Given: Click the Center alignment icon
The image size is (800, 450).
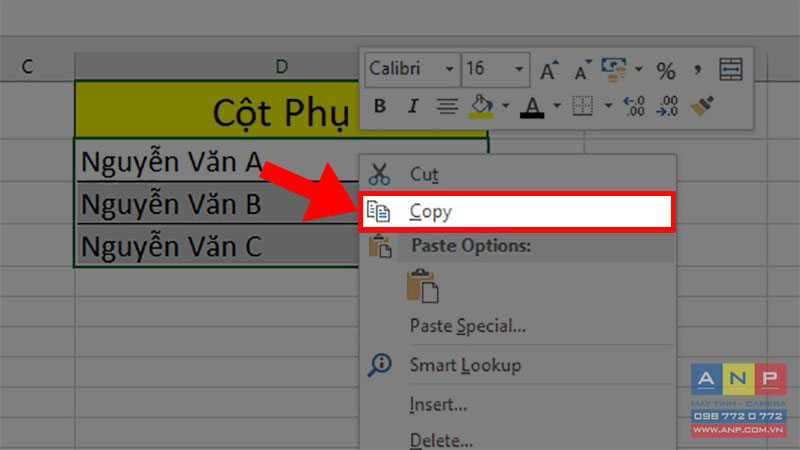Looking at the screenshot, I should [x=447, y=106].
